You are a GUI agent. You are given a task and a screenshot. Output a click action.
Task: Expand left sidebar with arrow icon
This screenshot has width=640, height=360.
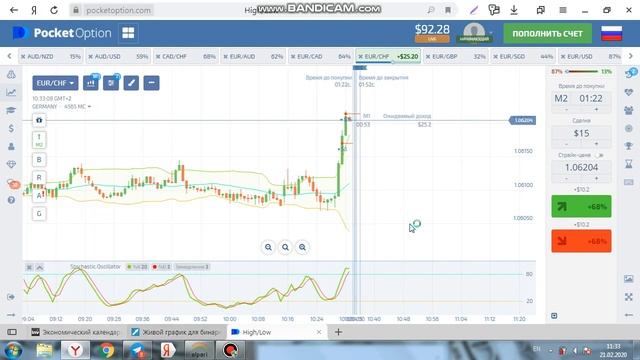tap(11, 315)
